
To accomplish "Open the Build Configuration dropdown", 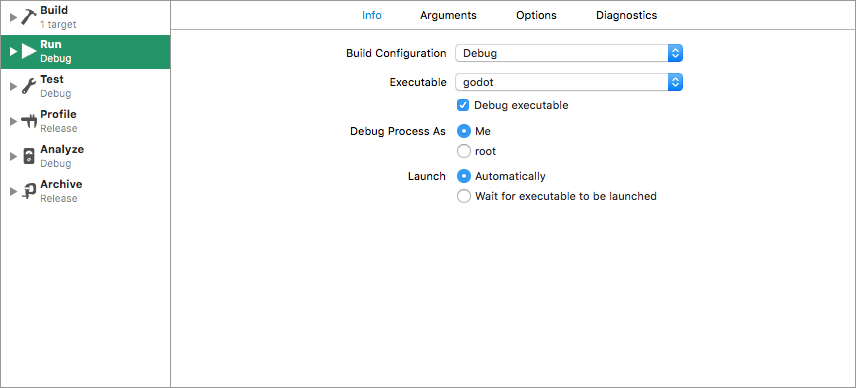I will [569, 53].
